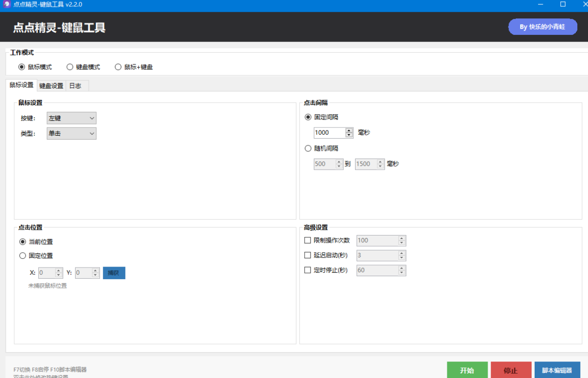Image resolution: width=588 pixels, height=378 pixels.
Task: Open the 按键 dropdown showing 左键
Action: pyautogui.click(x=71, y=118)
